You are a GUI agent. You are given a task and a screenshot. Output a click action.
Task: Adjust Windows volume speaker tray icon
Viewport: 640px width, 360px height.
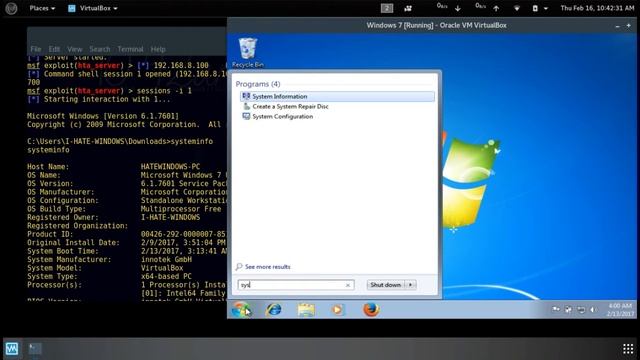pyautogui.click(x=593, y=310)
